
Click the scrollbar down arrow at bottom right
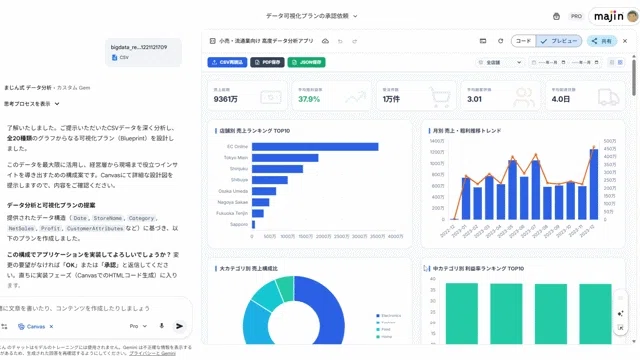click(634, 341)
